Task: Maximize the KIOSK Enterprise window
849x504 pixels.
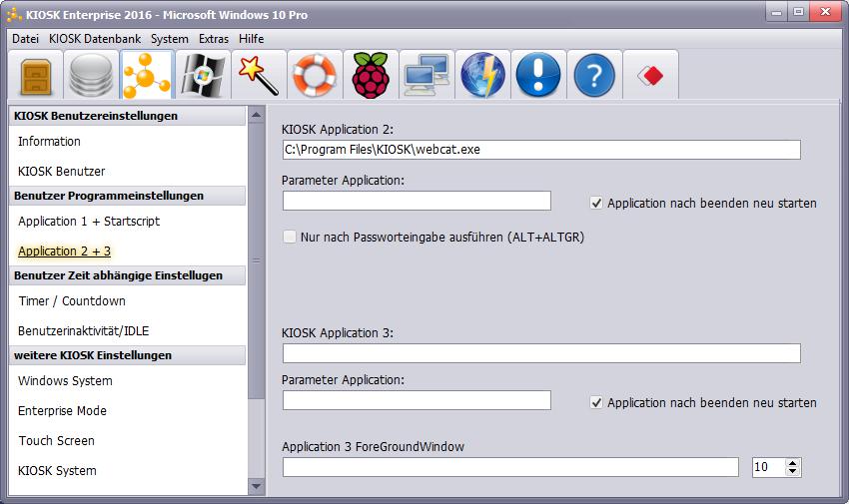Action: (x=799, y=12)
